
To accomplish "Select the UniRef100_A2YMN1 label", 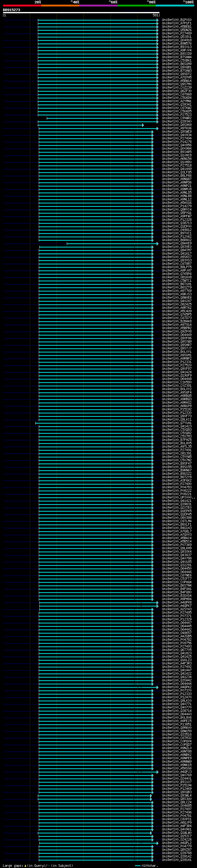I will point(177,101).
